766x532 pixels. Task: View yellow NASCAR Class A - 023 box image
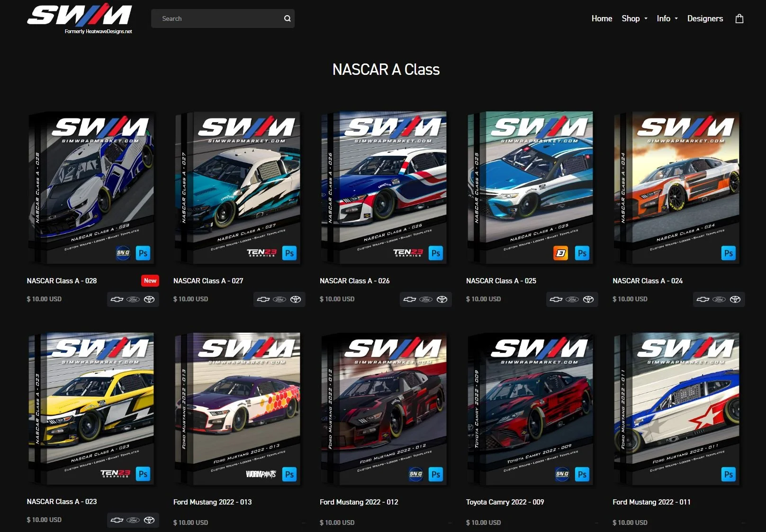[x=92, y=409]
